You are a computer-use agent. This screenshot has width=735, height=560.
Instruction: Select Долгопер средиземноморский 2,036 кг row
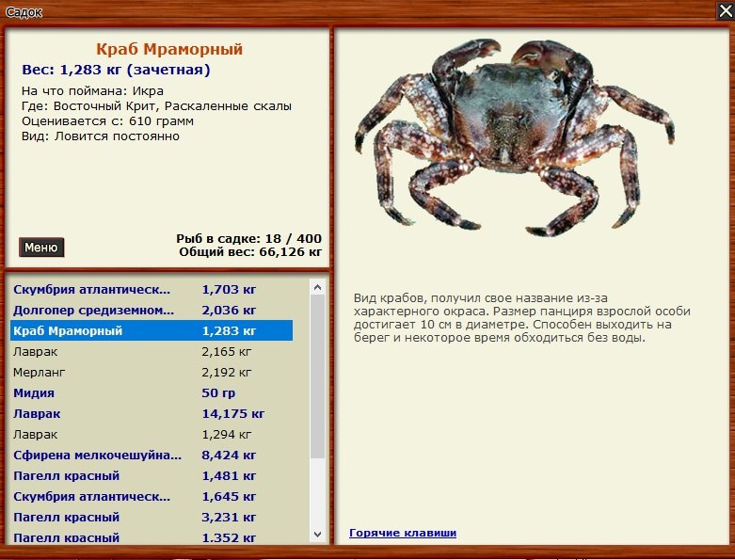pyautogui.click(x=151, y=311)
